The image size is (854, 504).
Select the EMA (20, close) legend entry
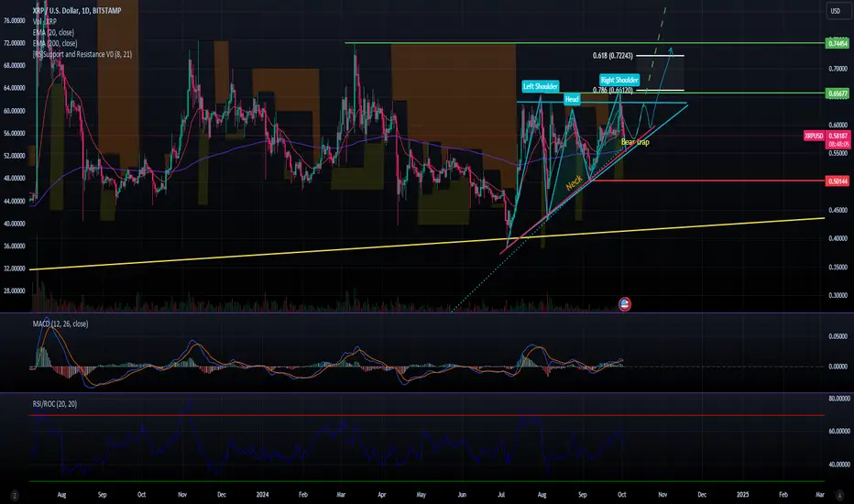[53, 32]
